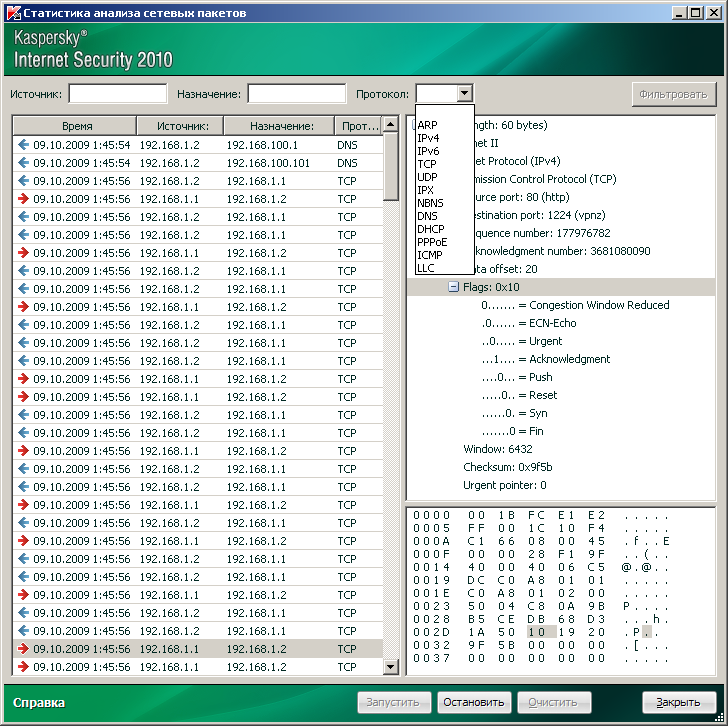The width and height of the screenshot is (728, 726).
Task: Sort by the Назначение column header
Action: point(279,126)
